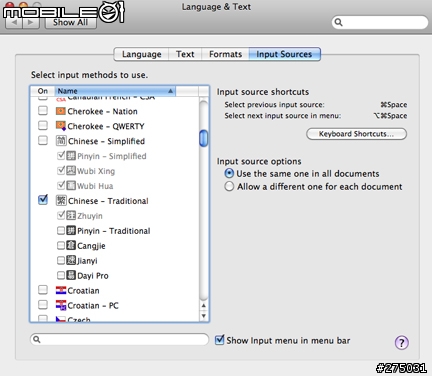Viewport: 432px width, 376px height.
Task: Click the scrollbar down arrow
Action: [204, 315]
